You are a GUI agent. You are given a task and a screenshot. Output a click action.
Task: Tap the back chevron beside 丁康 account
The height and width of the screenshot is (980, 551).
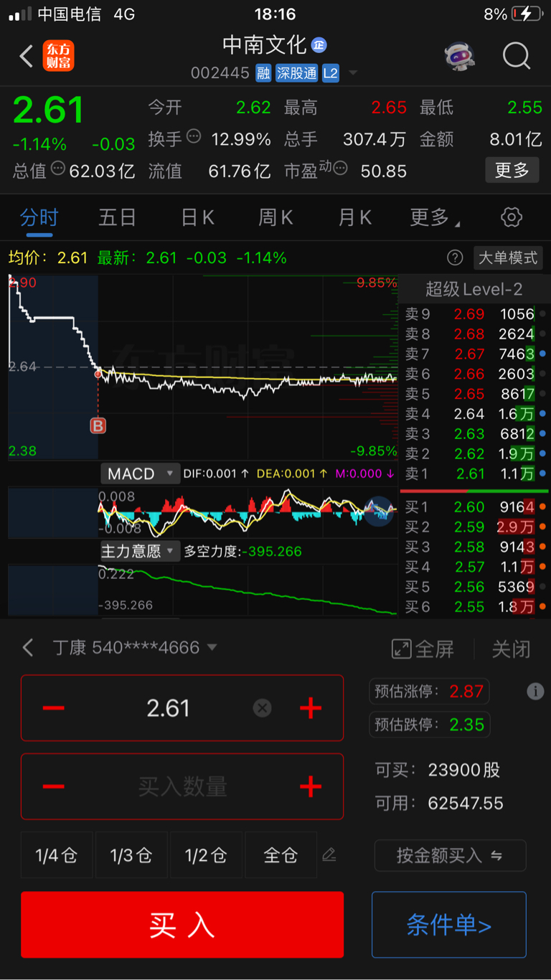click(x=27, y=648)
